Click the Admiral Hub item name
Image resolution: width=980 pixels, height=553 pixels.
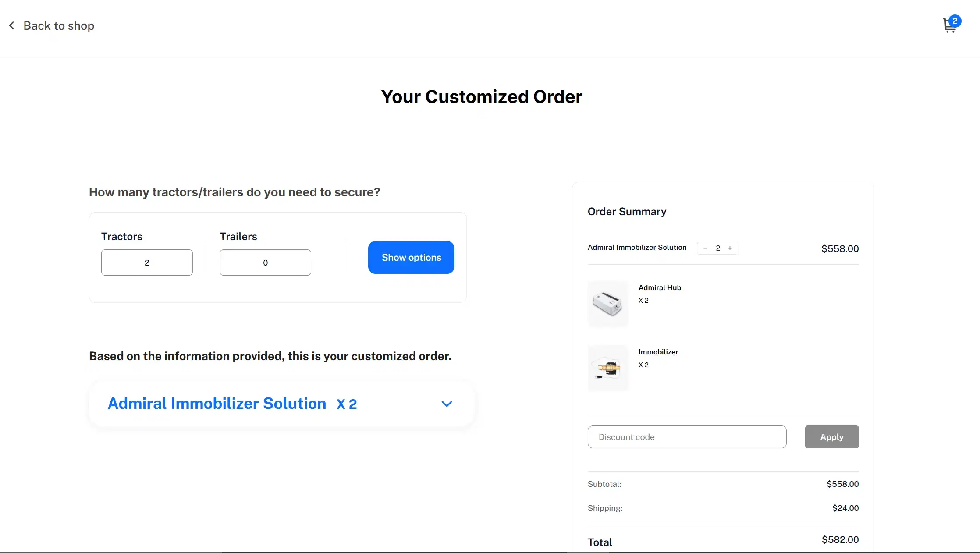[x=660, y=288]
